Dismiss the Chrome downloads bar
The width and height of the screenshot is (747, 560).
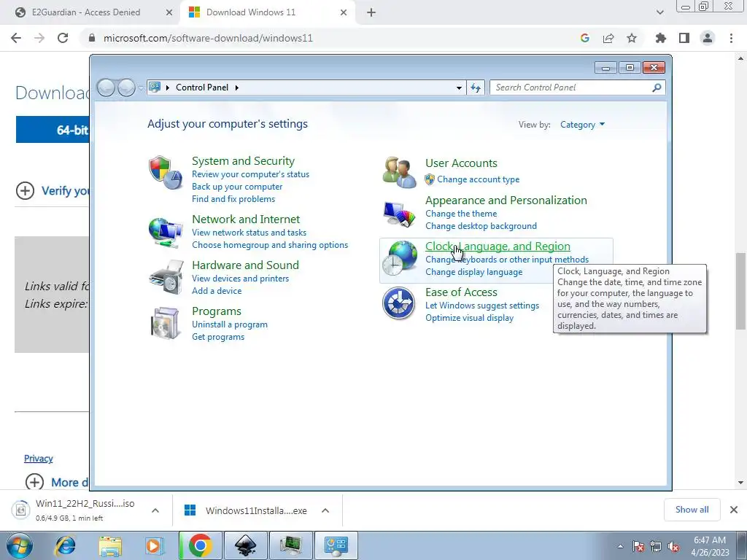[734, 510]
